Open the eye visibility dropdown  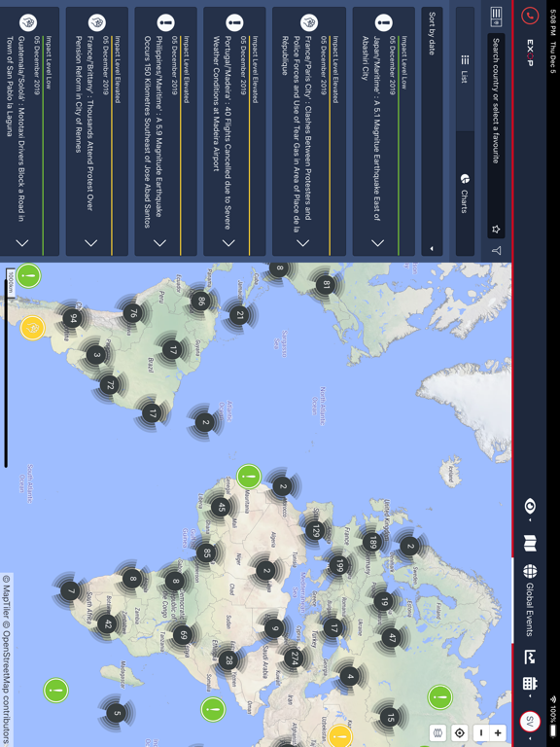coord(530,508)
